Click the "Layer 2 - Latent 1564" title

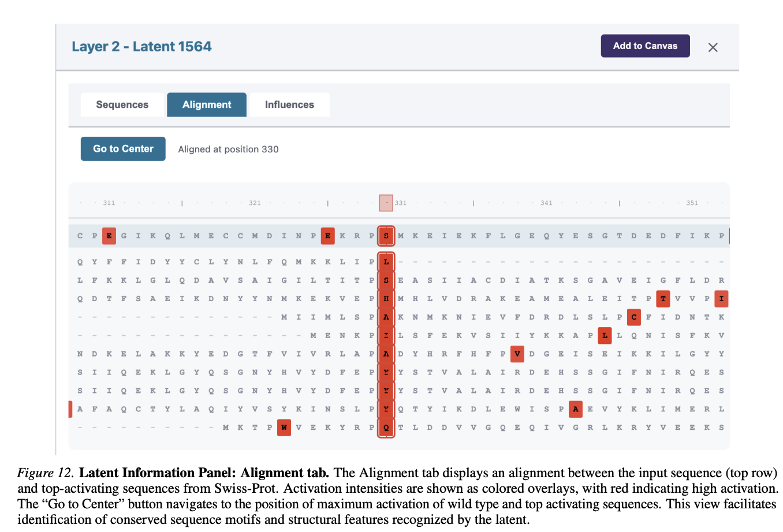141,47
